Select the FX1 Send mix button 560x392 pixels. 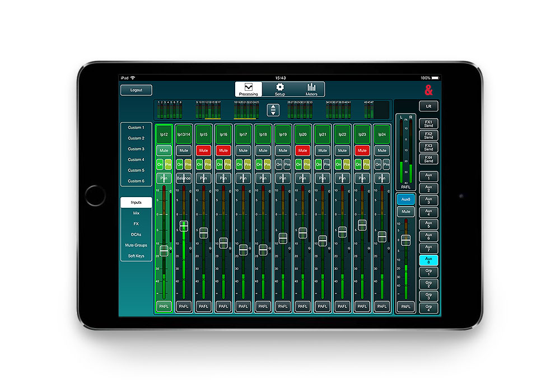428,123
